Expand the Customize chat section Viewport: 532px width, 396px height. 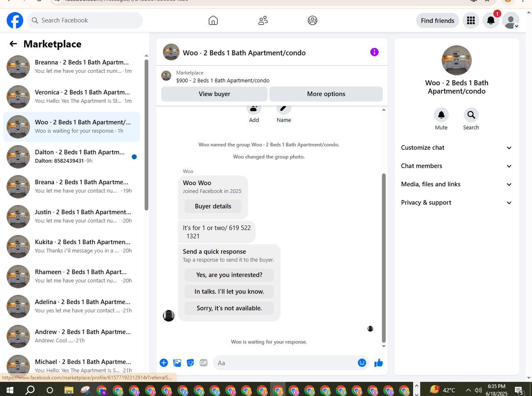pos(457,148)
